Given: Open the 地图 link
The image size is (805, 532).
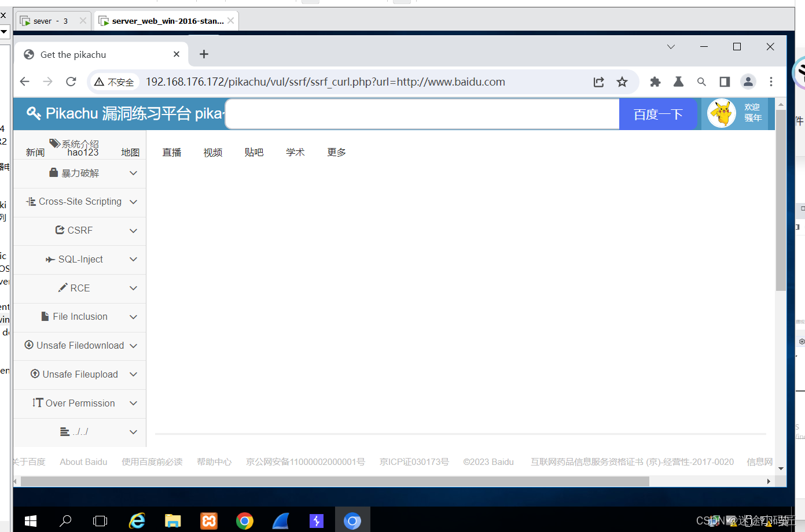Looking at the screenshot, I should click(x=130, y=153).
